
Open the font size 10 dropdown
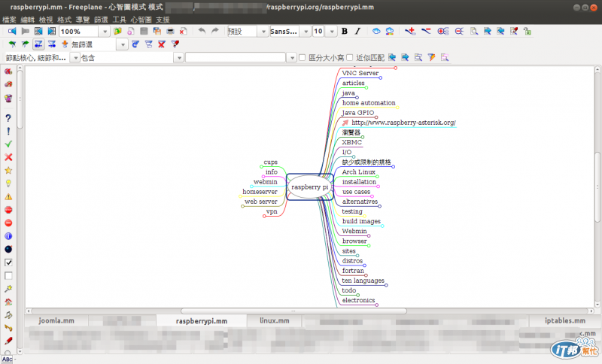point(332,32)
